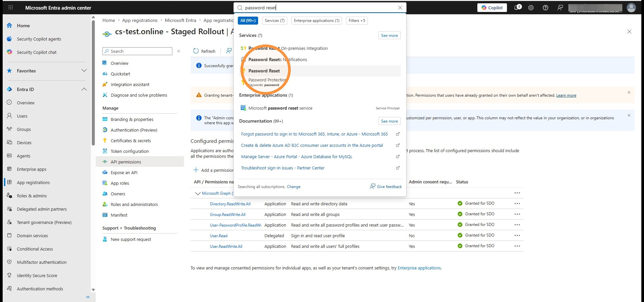
Task: Open Groups in left navigation
Action: coord(24,129)
